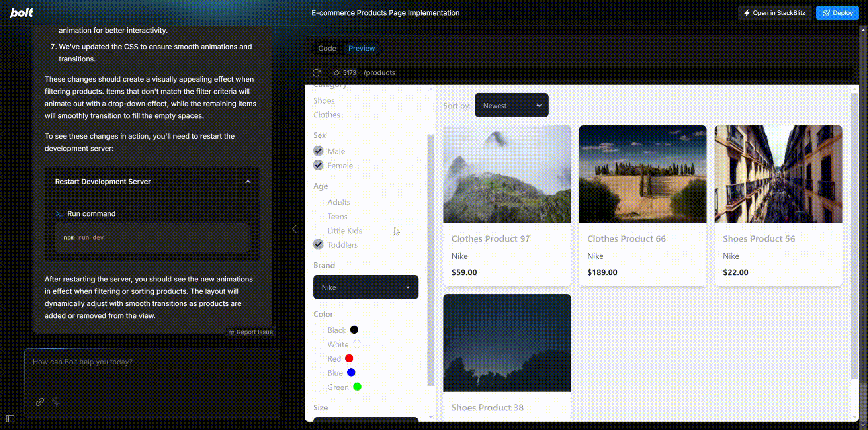
Task: Open the Sort by Newest dropdown
Action: click(x=511, y=105)
